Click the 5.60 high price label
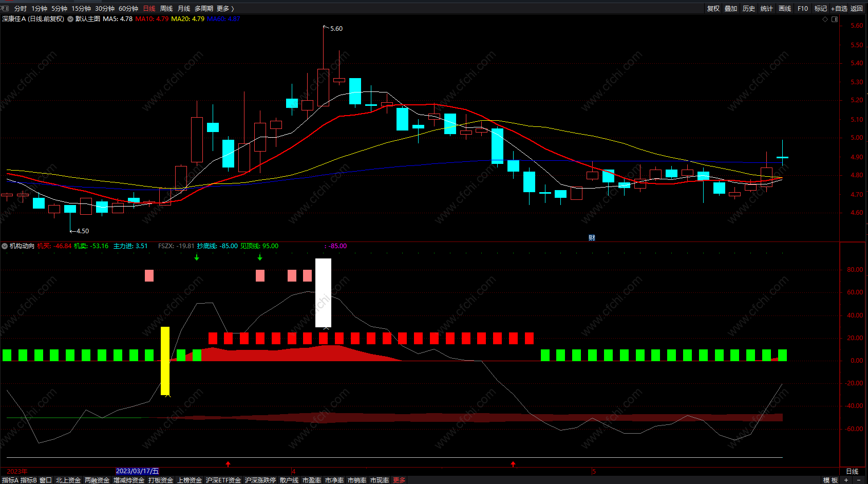Viewport: 868px width, 484px height. [336, 29]
